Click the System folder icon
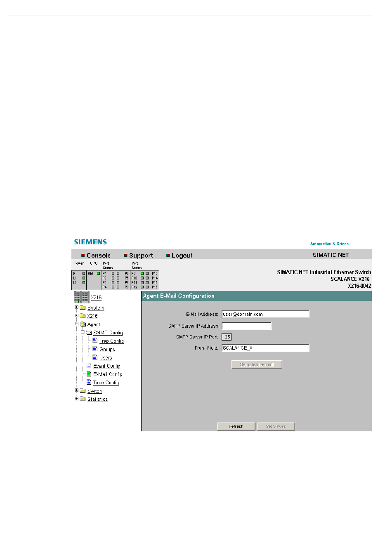 [x=83, y=308]
